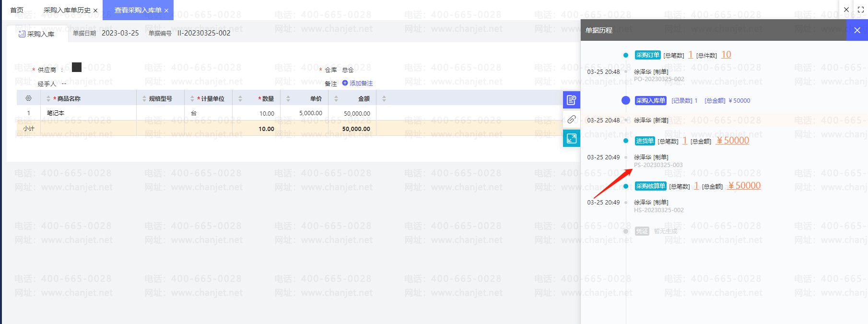Sort by 规格型号 column arrows
Viewport: 868px width, 324px height.
click(x=144, y=99)
